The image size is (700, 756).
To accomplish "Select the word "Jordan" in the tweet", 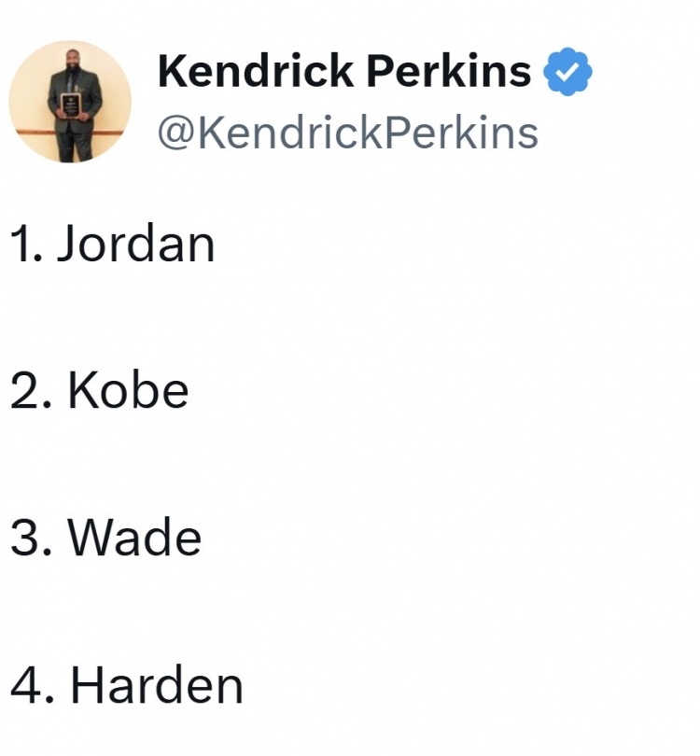I will point(136,243).
